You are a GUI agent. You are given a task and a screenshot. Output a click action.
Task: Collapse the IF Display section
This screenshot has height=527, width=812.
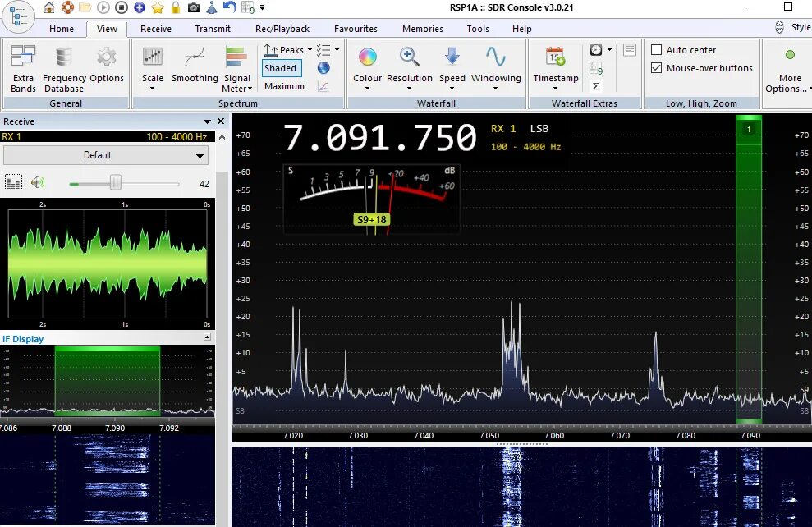pos(207,337)
